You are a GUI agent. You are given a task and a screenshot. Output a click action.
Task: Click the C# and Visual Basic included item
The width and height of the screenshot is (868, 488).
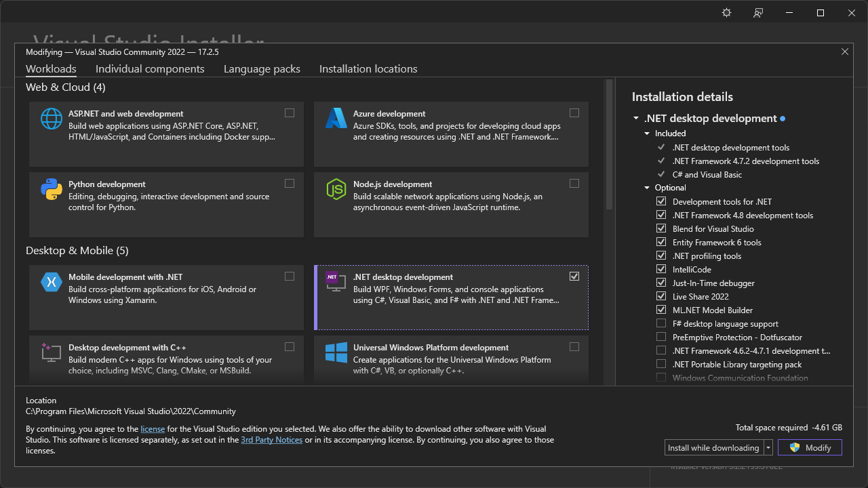tap(707, 175)
